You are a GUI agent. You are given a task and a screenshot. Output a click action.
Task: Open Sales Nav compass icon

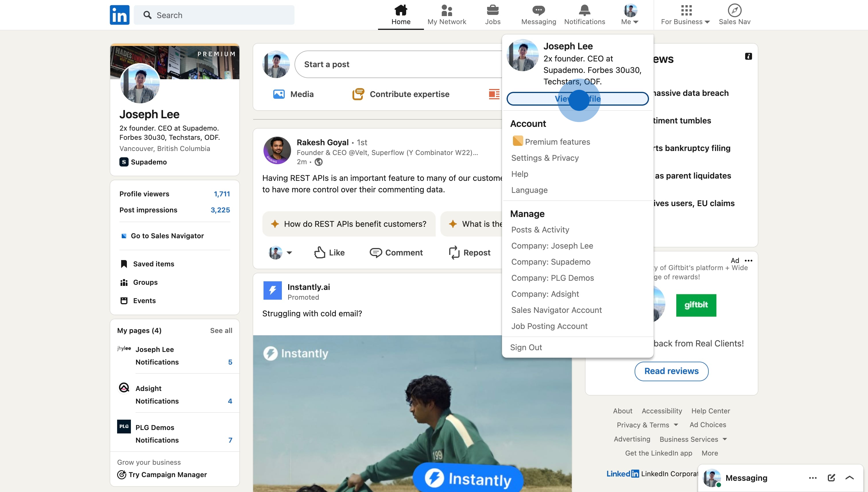734,10
